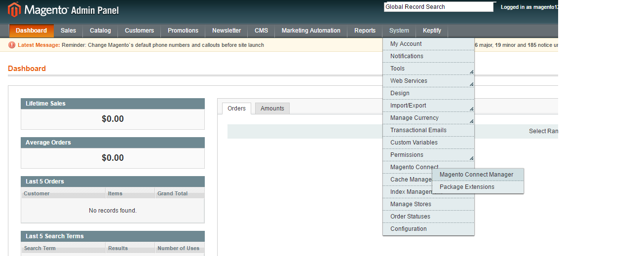
Task: Open the Dashboard menu
Action: pyautogui.click(x=32, y=31)
